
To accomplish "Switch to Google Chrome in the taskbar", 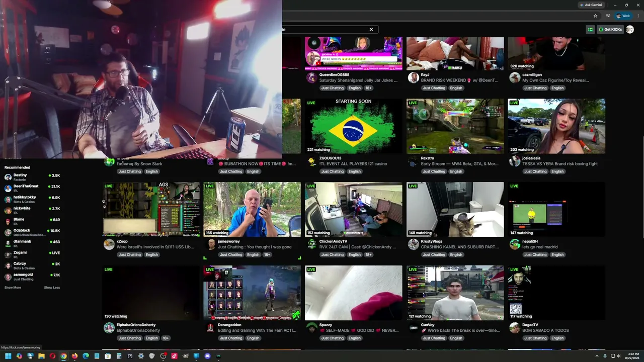I will [x=63, y=356].
